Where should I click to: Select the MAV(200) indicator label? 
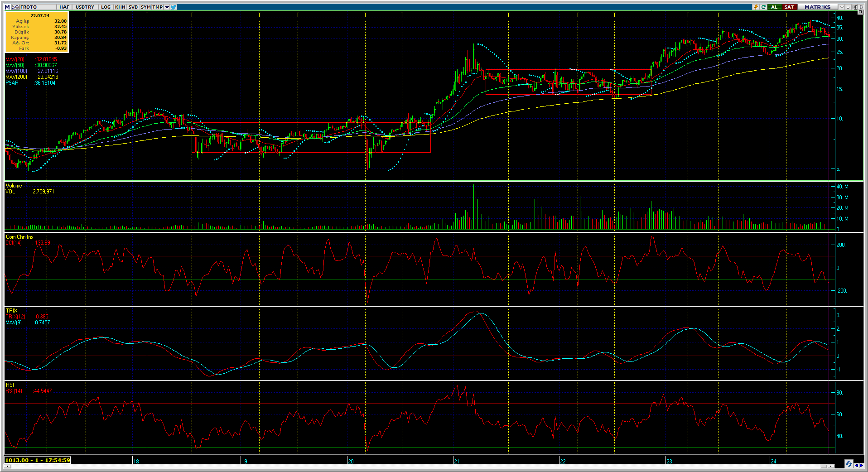click(x=16, y=77)
